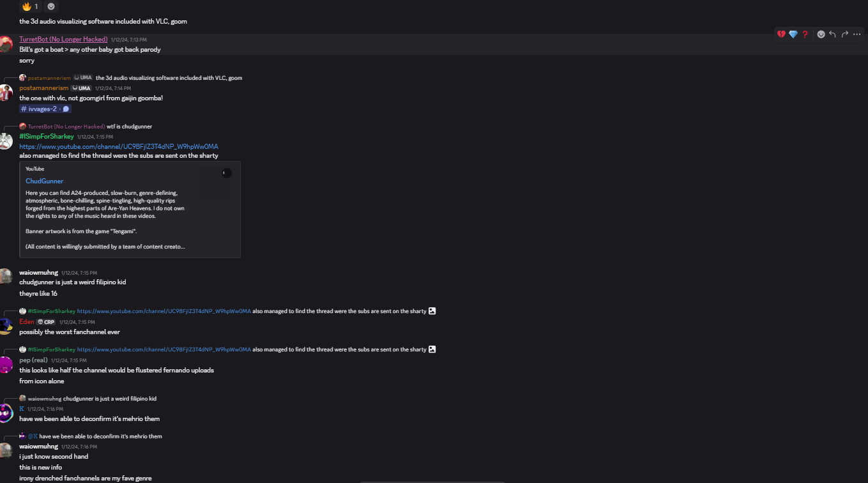Click TurretBot (No Longer Hacked) username
This screenshot has height=483, width=868.
click(63, 39)
